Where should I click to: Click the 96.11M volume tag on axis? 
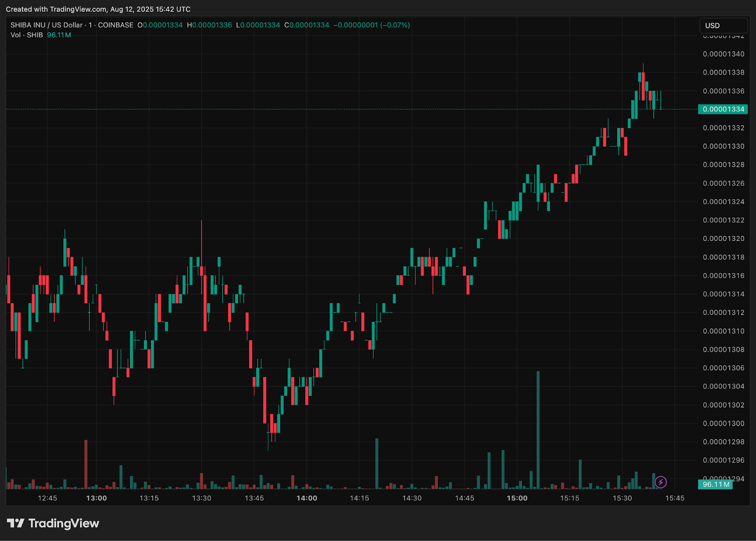[x=715, y=484]
